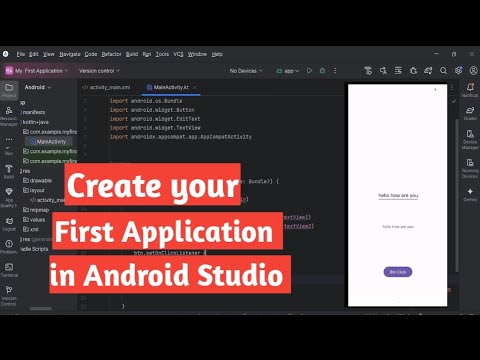Open the Project tool window
This screenshot has width=480, height=360.
(9, 90)
